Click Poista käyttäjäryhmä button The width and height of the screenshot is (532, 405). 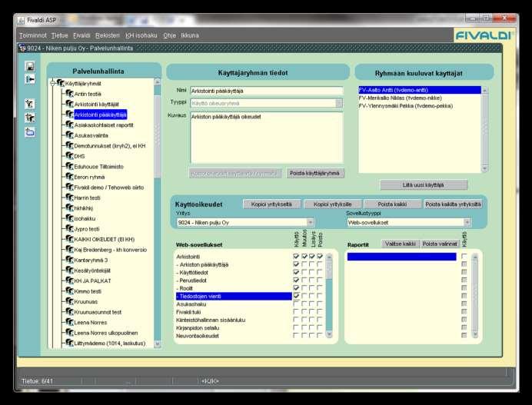315,173
